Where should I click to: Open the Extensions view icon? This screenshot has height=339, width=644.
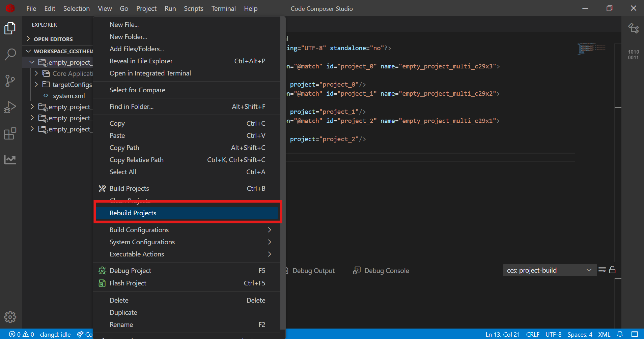10,133
